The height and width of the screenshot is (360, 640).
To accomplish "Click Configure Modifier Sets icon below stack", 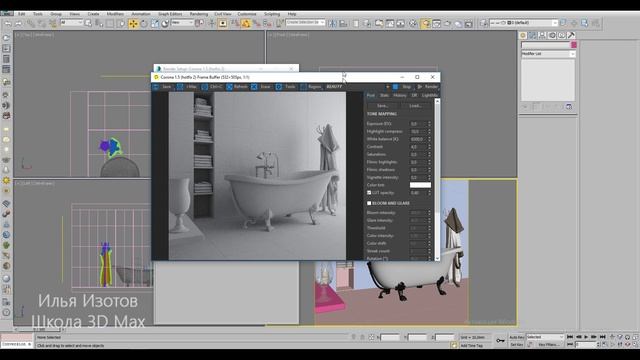I will point(569,107).
